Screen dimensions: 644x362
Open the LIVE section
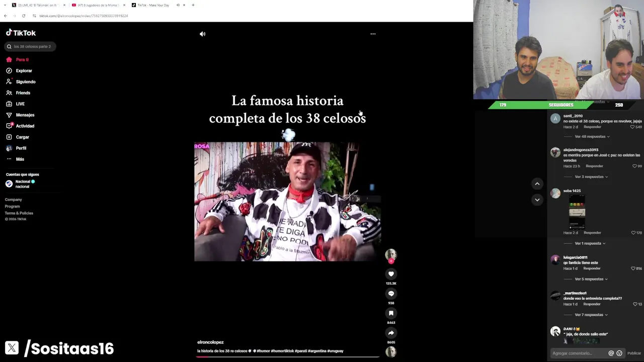(15, 104)
